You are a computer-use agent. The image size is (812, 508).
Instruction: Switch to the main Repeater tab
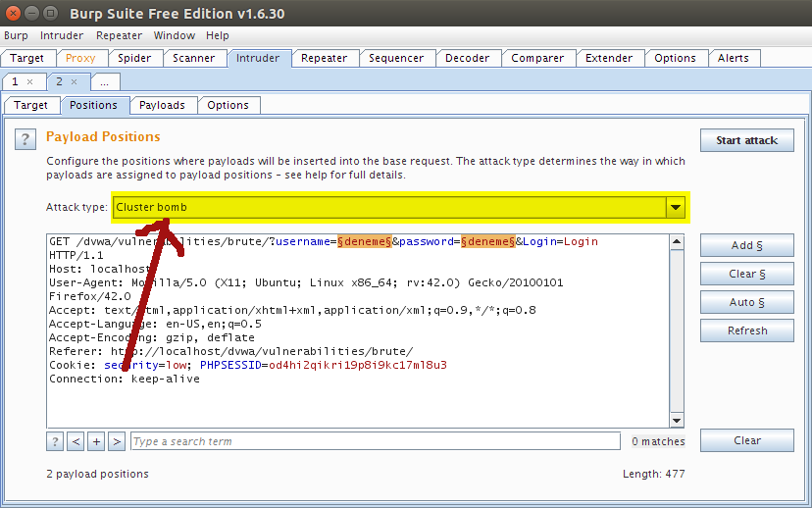pyautogui.click(x=325, y=58)
